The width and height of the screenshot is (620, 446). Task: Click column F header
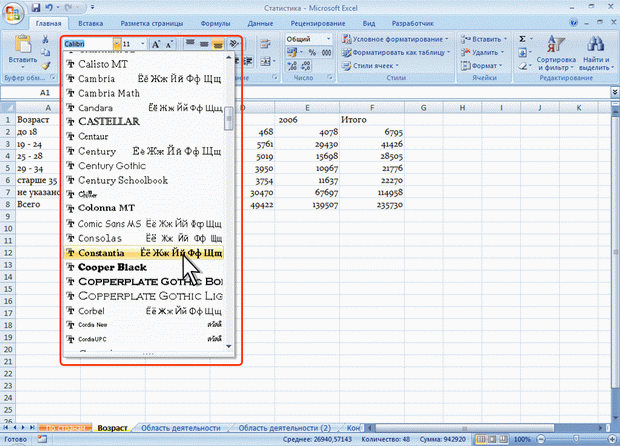tap(372, 108)
